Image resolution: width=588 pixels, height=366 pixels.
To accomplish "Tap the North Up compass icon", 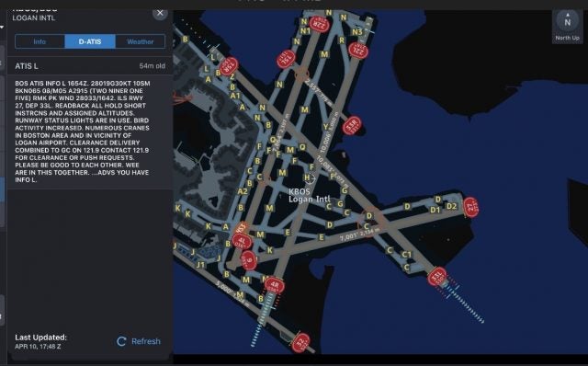I will click(x=568, y=22).
